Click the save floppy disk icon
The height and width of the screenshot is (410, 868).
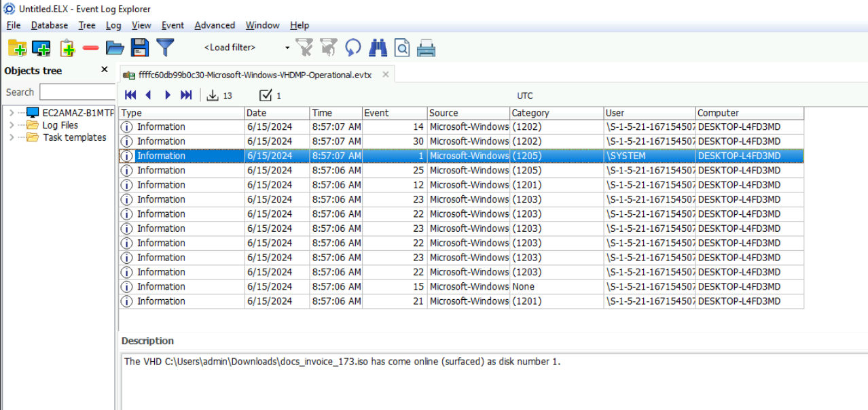[140, 48]
